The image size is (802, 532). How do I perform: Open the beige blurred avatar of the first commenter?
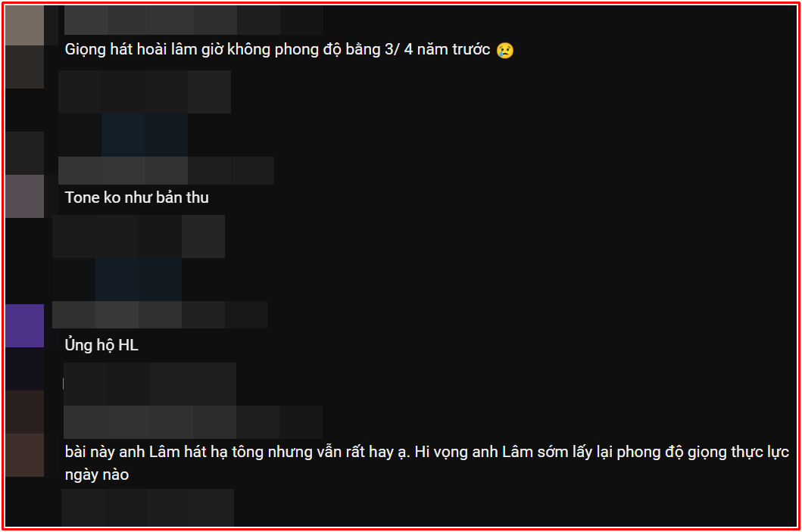point(24,26)
